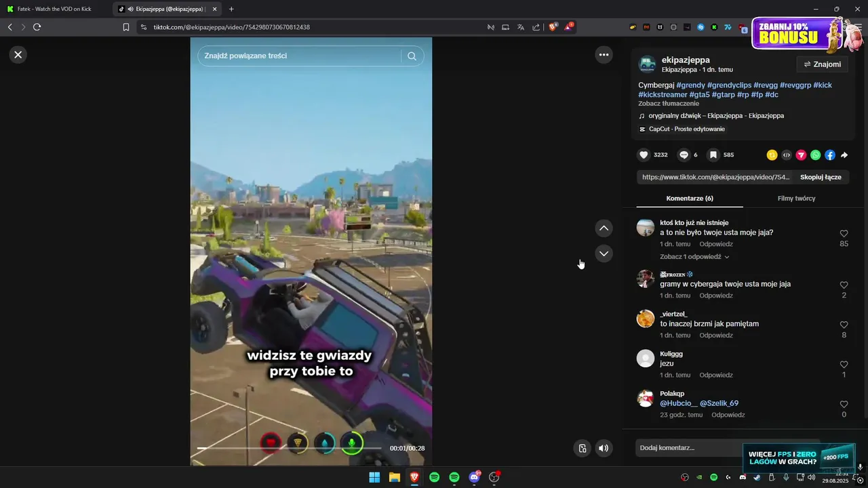Go to previous video with up chevron
The height and width of the screenshot is (488, 868).
604,228
